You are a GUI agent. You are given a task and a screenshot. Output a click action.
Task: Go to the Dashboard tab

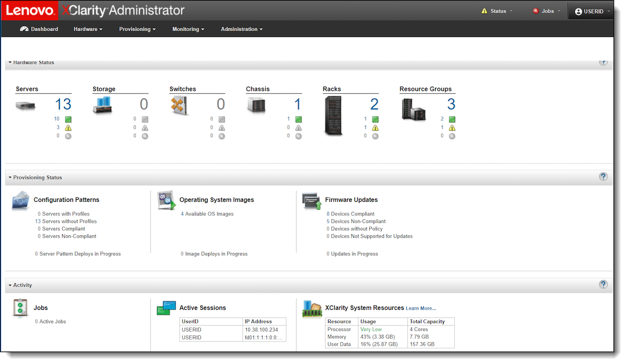[39, 29]
